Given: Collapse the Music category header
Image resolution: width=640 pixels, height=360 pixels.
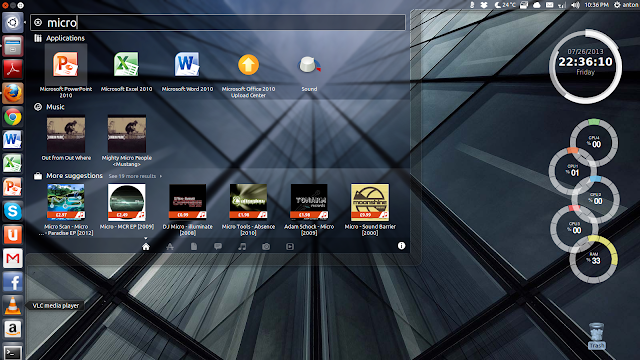Looking at the screenshot, I should pos(49,107).
